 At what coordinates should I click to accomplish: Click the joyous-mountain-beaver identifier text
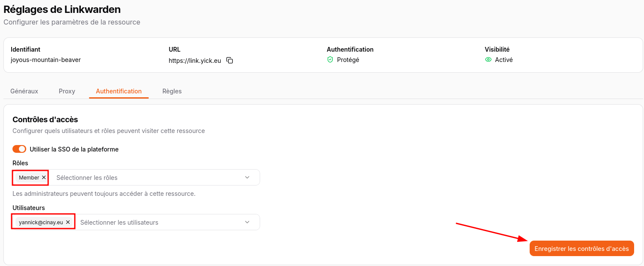(46, 60)
